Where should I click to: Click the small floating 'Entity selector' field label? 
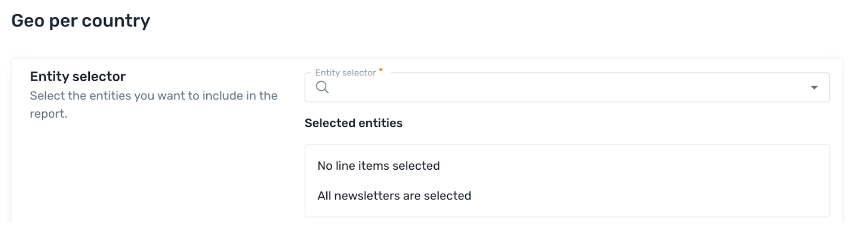point(345,73)
